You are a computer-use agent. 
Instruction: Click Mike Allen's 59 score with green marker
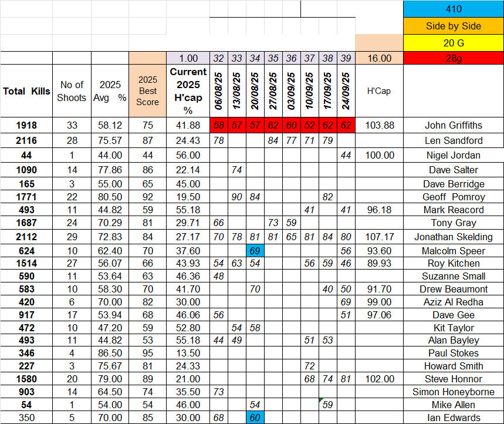328,405
